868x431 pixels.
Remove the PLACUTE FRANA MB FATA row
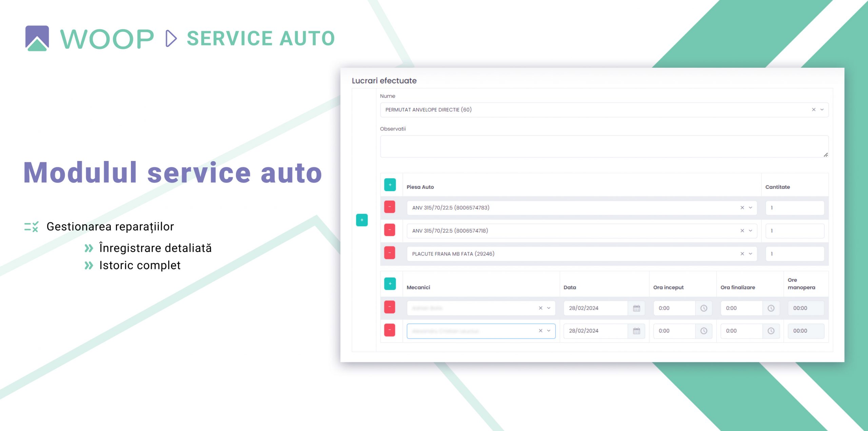(x=390, y=253)
